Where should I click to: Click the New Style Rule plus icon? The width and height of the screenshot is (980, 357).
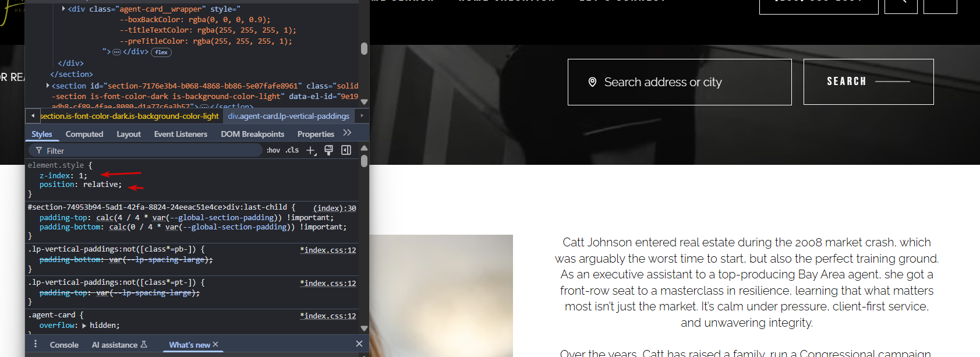click(x=311, y=151)
